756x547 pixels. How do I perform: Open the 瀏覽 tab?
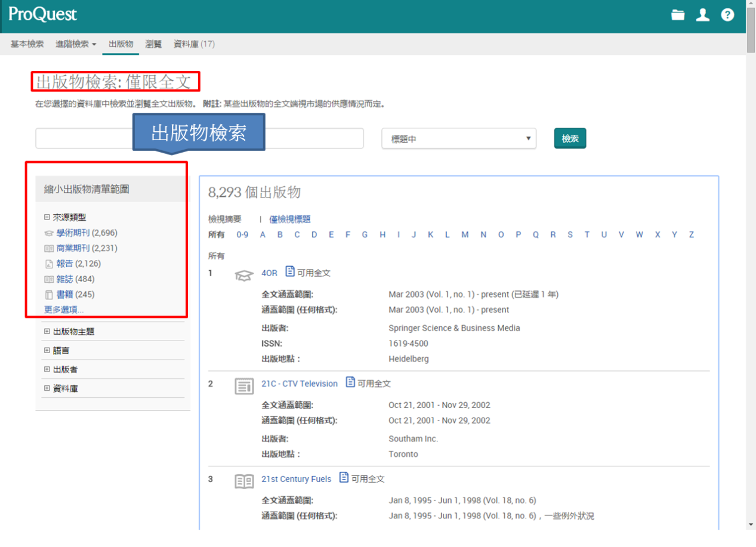coord(153,44)
